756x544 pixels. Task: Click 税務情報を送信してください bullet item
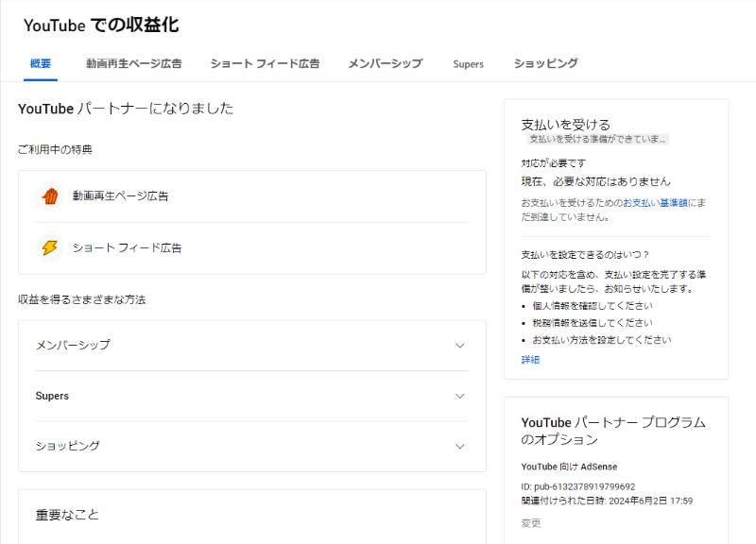(x=593, y=323)
